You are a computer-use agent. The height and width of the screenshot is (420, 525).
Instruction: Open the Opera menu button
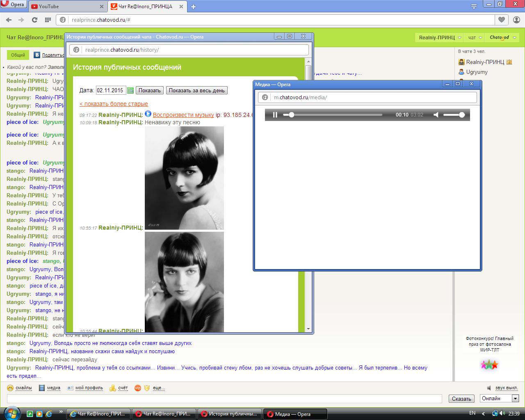(x=14, y=5)
